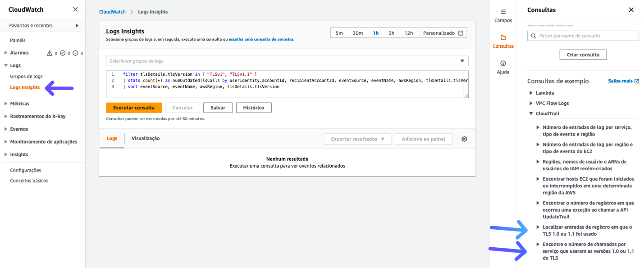Click the alarm warning triangle icon
The height and width of the screenshot is (268, 644).
(50, 53)
